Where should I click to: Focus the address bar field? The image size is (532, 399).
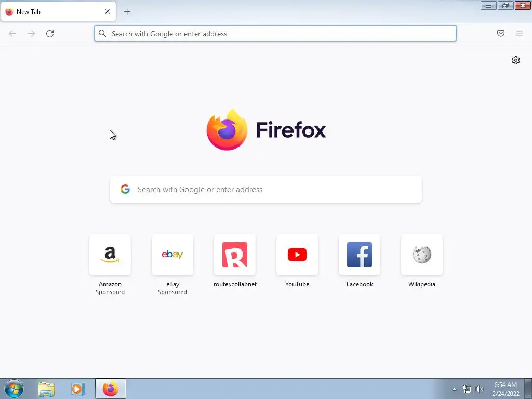[x=275, y=34]
